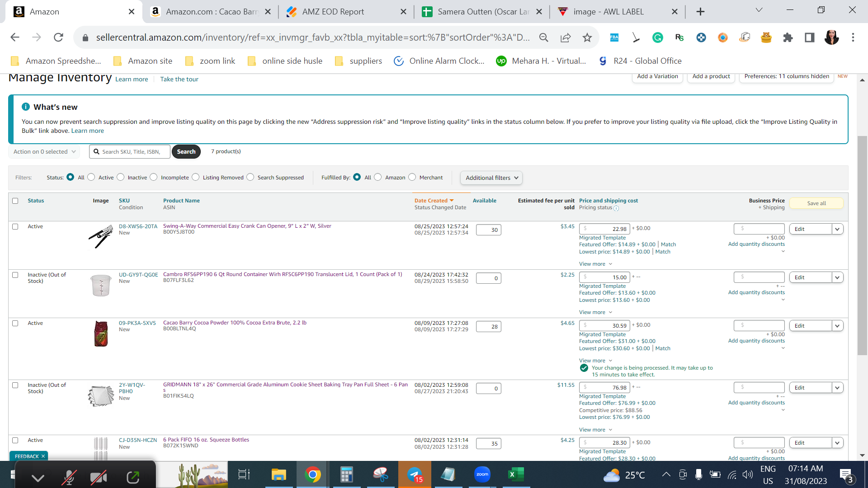The image size is (868, 488).
Task: Open Chrome from the taskbar
Action: (x=312, y=474)
